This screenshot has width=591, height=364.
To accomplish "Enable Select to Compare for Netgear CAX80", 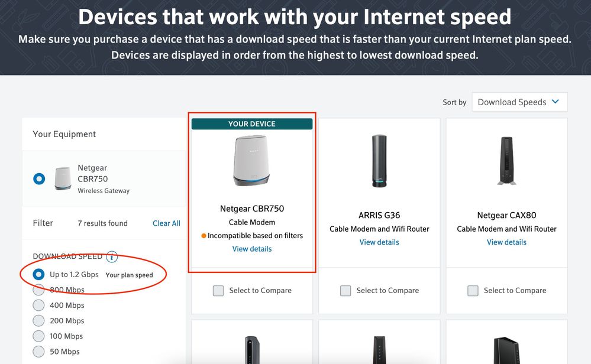I will pos(473,291).
